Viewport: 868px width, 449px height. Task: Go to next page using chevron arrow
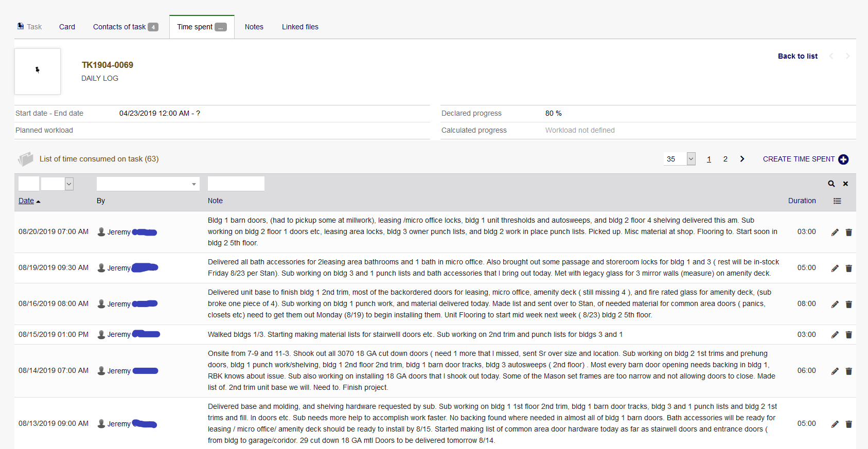[742, 159]
